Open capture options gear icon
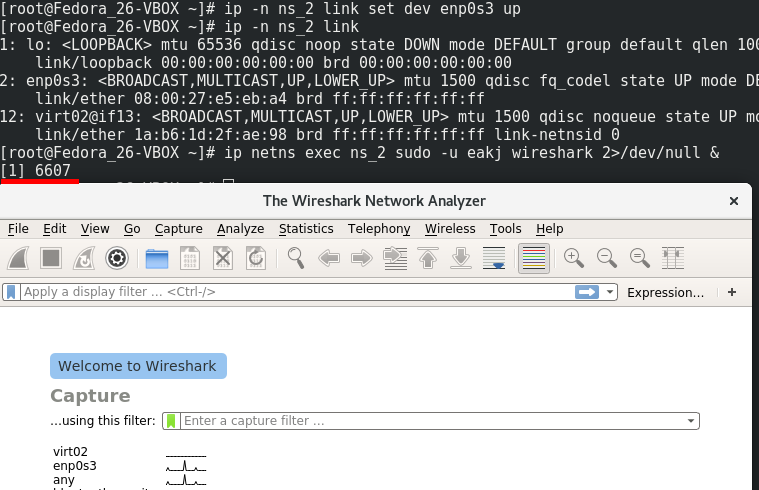This screenshot has height=490, width=759. (x=117, y=258)
